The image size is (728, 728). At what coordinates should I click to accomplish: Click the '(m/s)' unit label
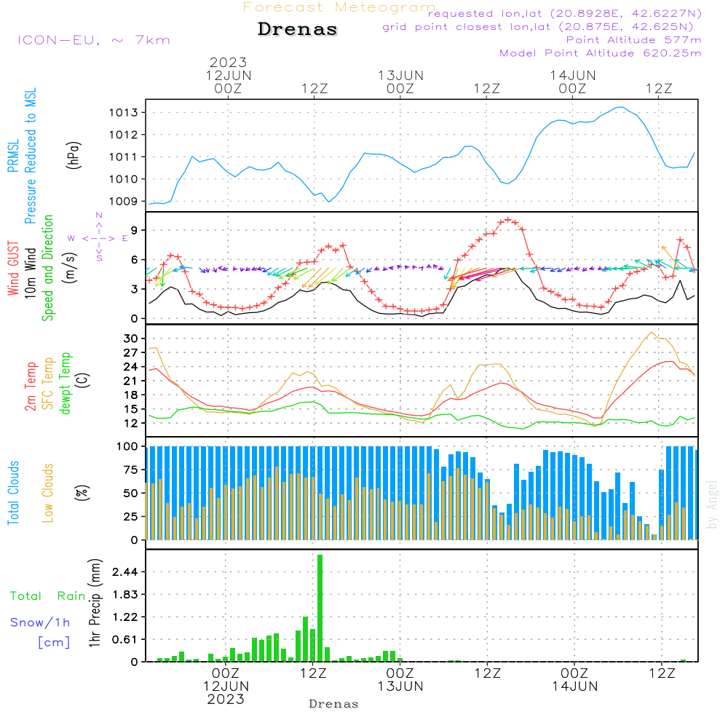click(70, 268)
